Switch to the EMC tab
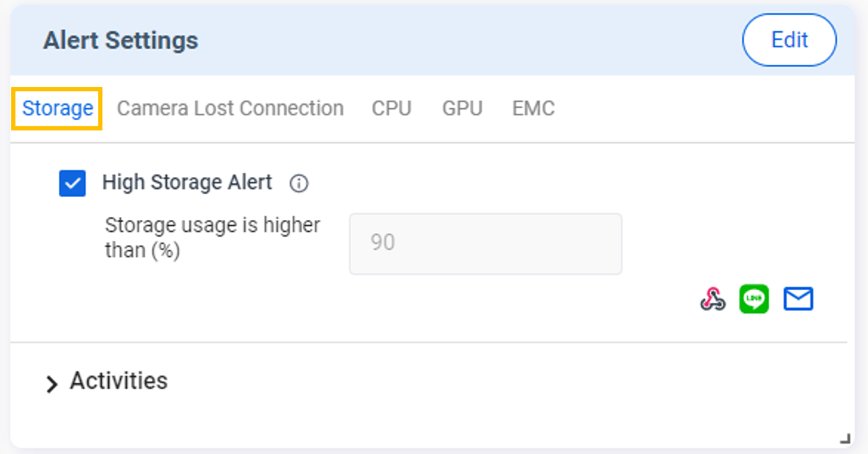Image resolution: width=868 pixels, height=454 pixels. click(533, 108)
